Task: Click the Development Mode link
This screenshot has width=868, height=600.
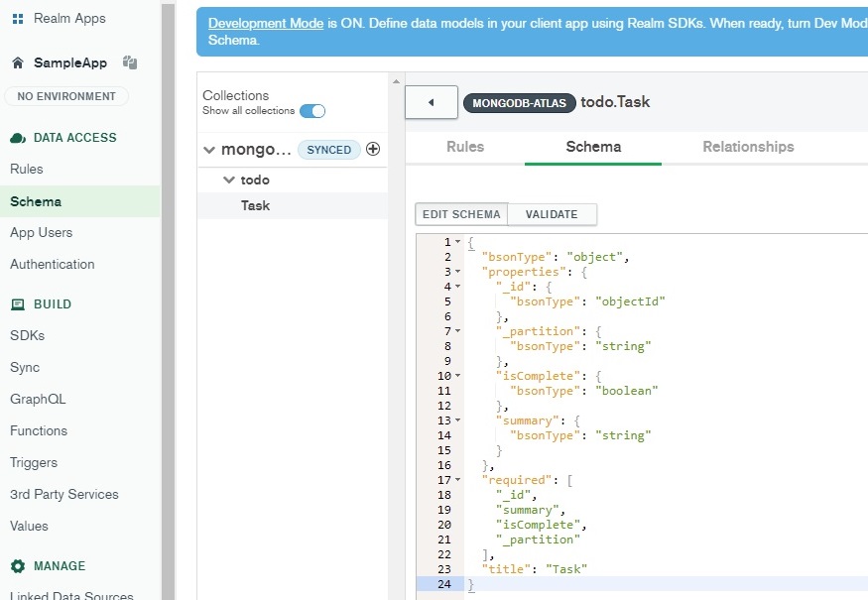Action: pyautogui.click(x=266, y=23)
